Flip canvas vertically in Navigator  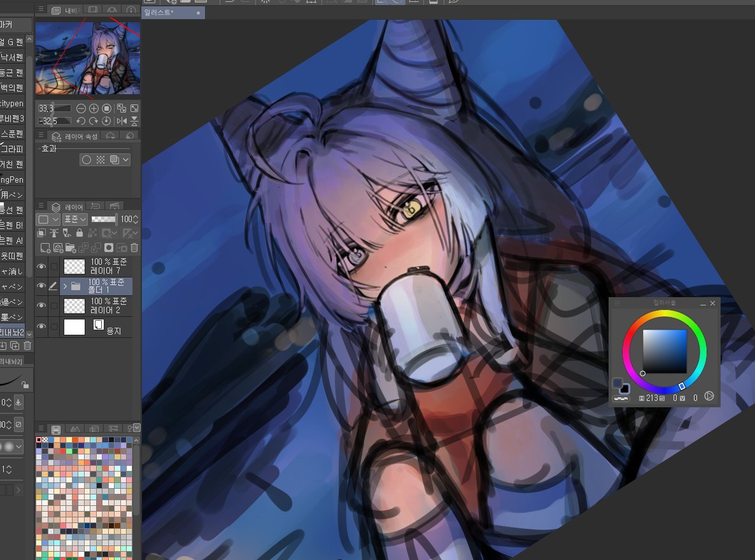(x=134, y=121)
